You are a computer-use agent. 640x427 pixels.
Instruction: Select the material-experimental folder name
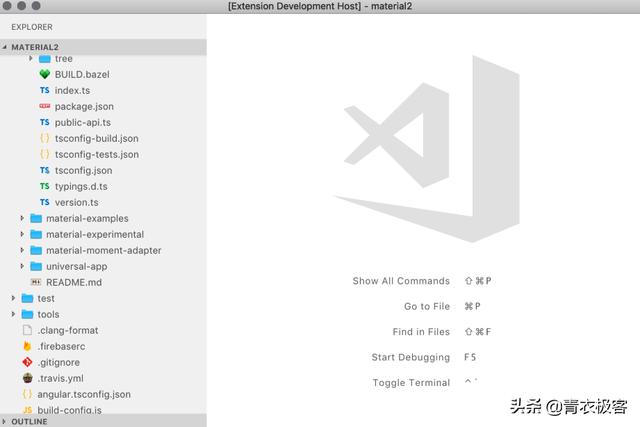[x=95, y=234]
